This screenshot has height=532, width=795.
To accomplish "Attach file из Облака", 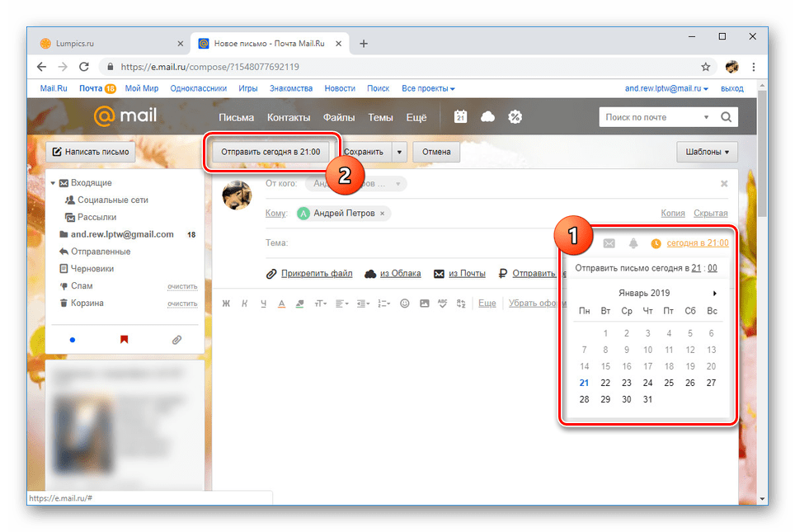I will (400, 273).
